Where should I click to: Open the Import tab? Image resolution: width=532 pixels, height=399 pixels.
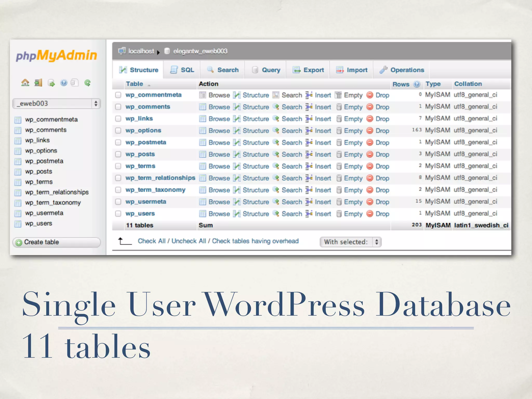click(351, 70)
